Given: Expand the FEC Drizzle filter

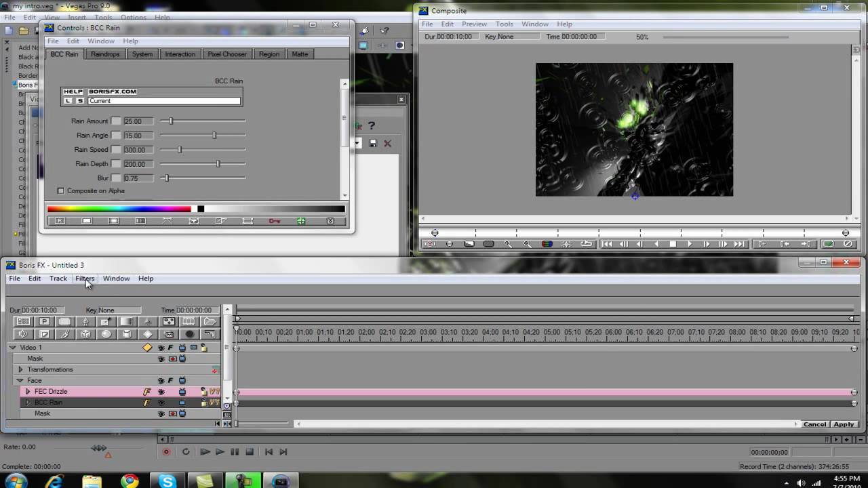Looking at the screenshot, I should [28, 392].
